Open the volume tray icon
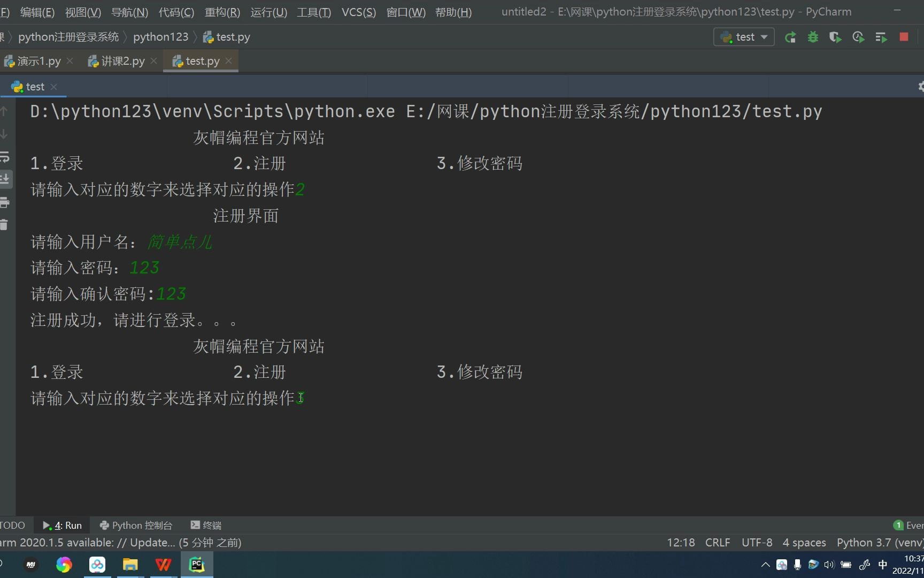The width and height of the screenshot is (924, 578). coord(829,565)
